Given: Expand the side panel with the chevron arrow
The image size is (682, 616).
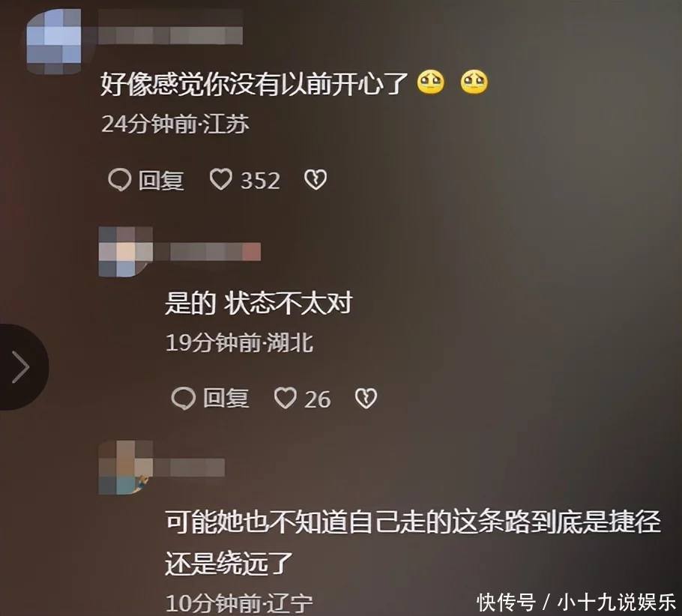Looking at the screenshot, I should (21, 366).
